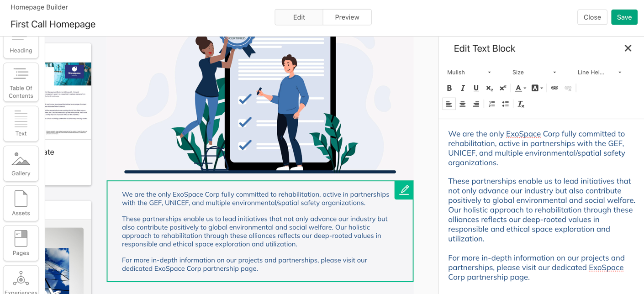Image resolution: width=644 pixels, height=294 pixels.
Task: Open the Gallery block option
Action: [x=21, y=163]
